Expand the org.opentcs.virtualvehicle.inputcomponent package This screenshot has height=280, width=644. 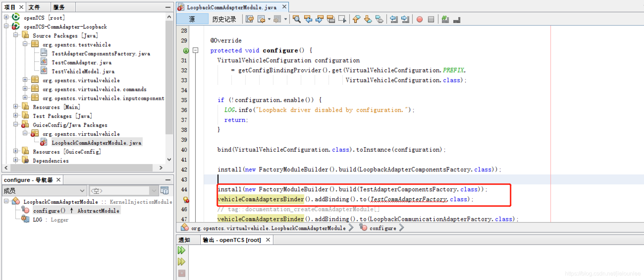click(x=25, y=97)
